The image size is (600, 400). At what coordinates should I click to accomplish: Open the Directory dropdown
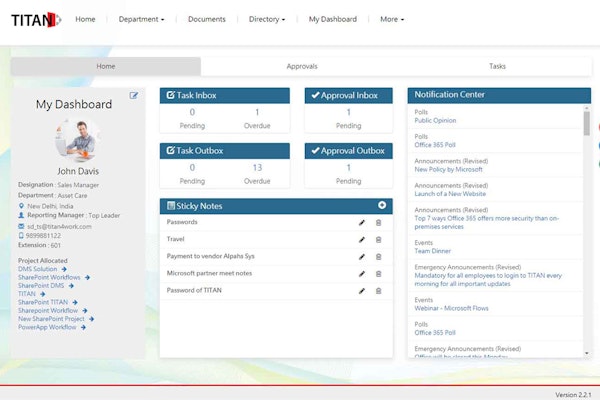(267, 19)
